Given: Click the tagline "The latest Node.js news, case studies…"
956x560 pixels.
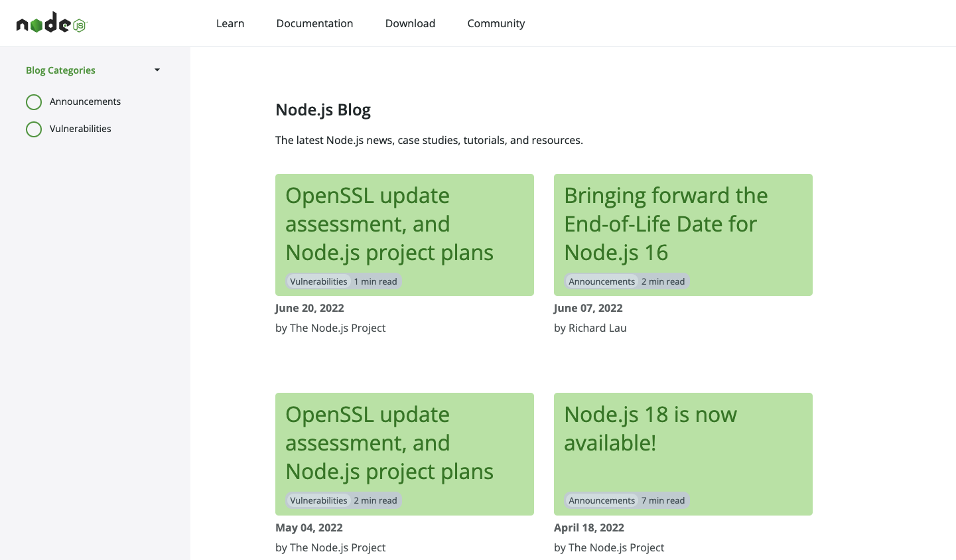Looking at the screenshot, I should (429, 140).
